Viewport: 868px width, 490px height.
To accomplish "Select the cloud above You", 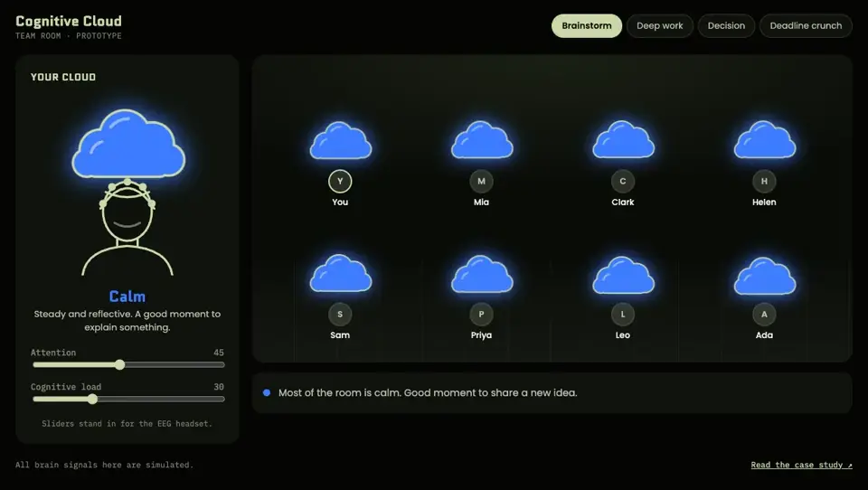I will (x=341, y=141).
